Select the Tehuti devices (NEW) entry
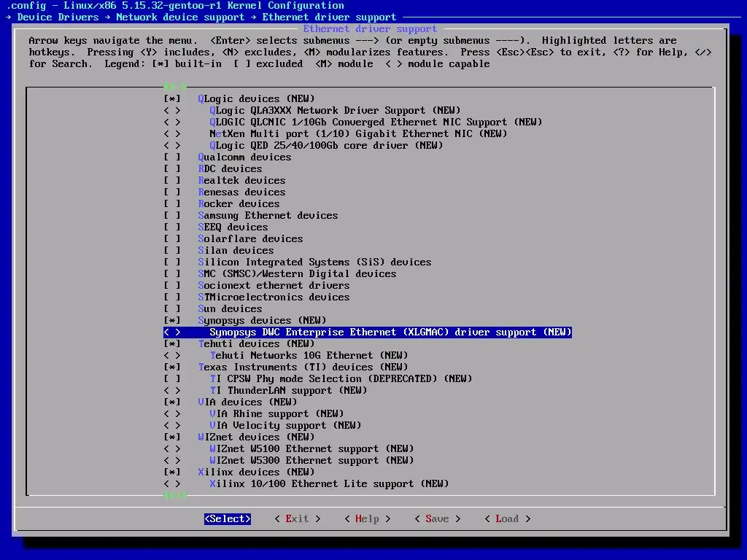The width and height of the screenshot is (747, 560). 256,344
